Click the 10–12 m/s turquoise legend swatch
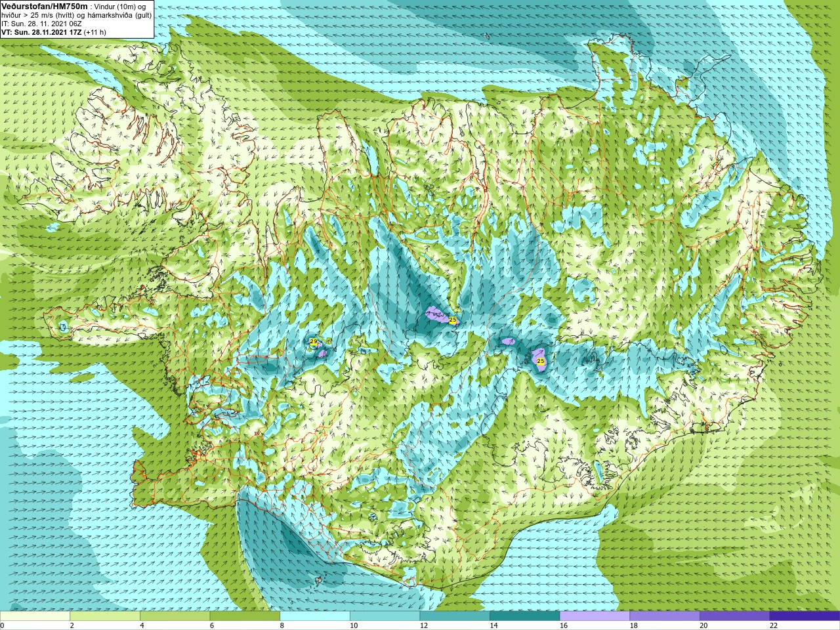This screenshot has width=840, height=630. [x=385, y=616]
